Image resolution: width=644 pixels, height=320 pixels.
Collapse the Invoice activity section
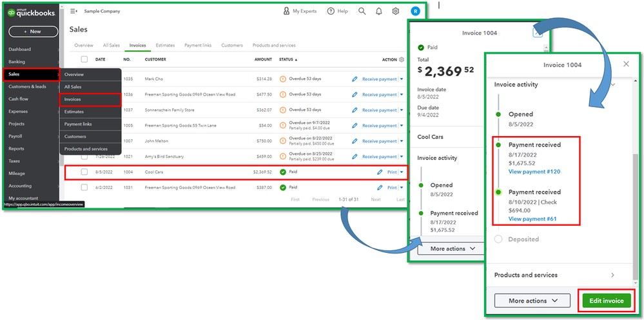[x=613, y=85]
